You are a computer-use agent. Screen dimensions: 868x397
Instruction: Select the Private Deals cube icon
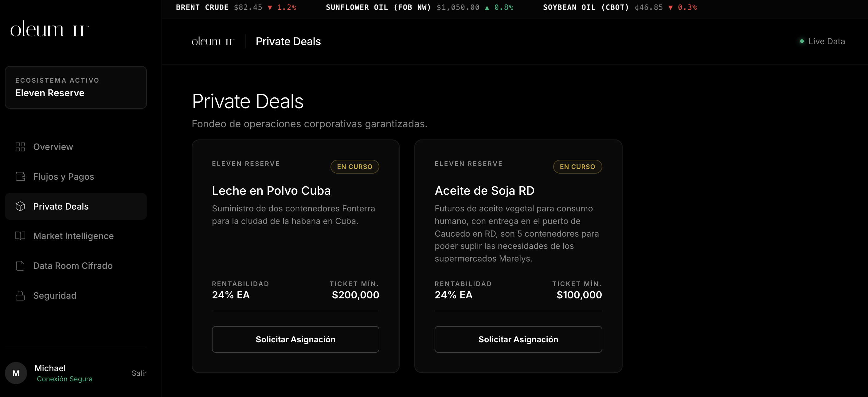(x=20, y=206)
